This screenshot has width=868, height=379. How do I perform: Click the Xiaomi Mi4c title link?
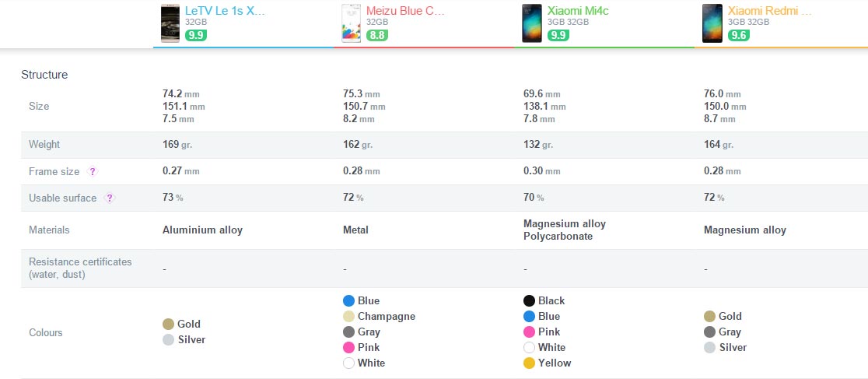(x=578, y=11)
